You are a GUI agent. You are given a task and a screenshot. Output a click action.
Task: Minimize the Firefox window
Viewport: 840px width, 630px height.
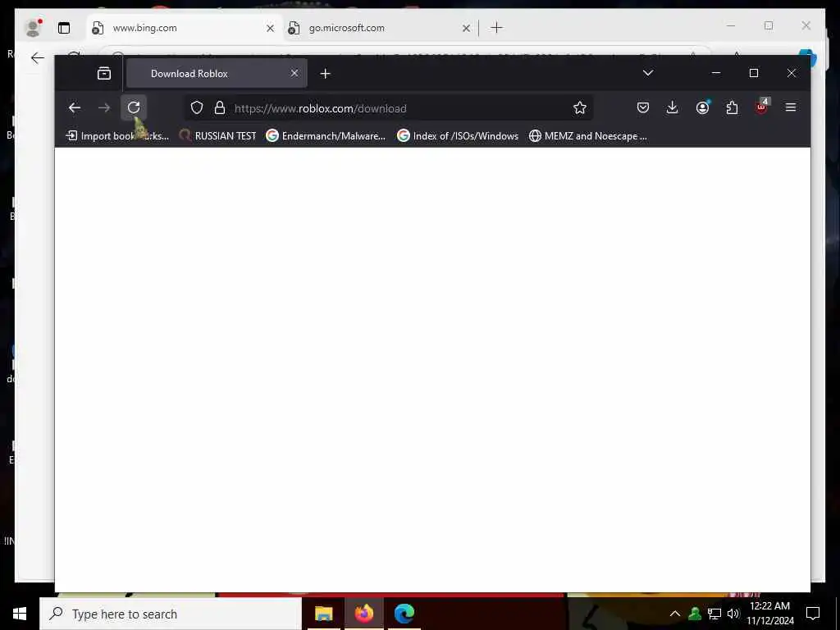pos(715,73)
